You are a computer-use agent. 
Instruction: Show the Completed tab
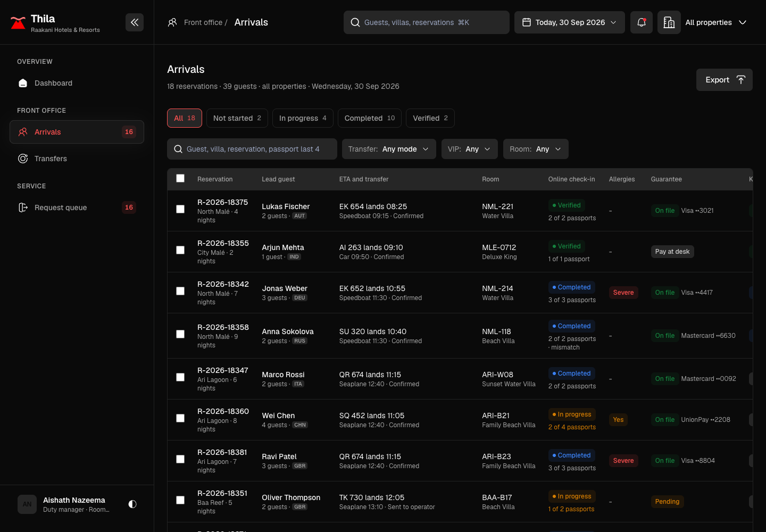click(370, 118)
